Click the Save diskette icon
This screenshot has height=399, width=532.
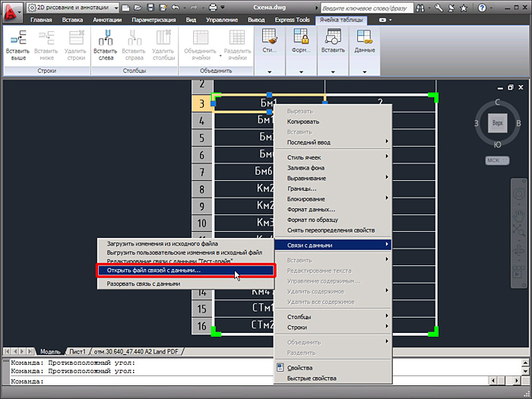point(150,8)
